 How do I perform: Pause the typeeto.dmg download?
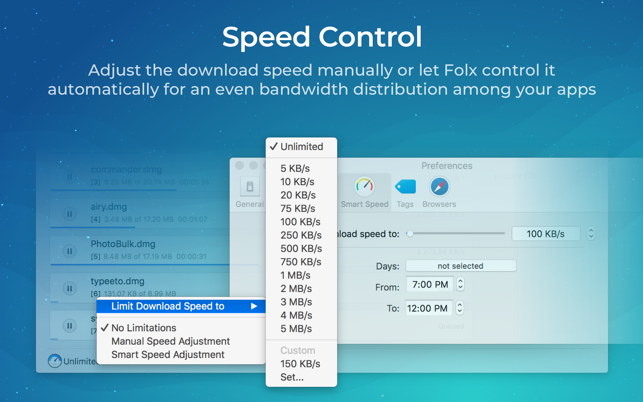(x=69, y=288)
